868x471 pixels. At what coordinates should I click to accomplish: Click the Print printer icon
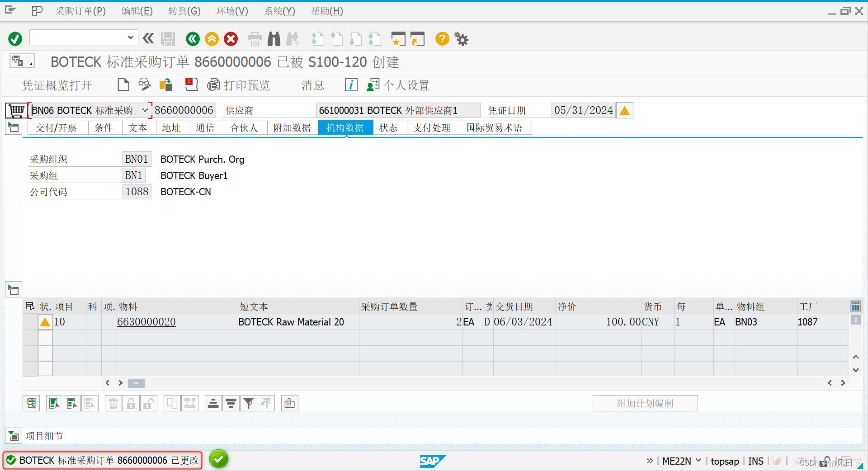tap(255, 39)
